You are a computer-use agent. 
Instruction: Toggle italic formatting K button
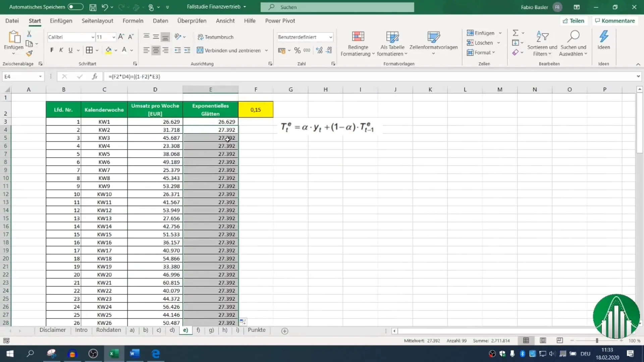pos(61,50)
